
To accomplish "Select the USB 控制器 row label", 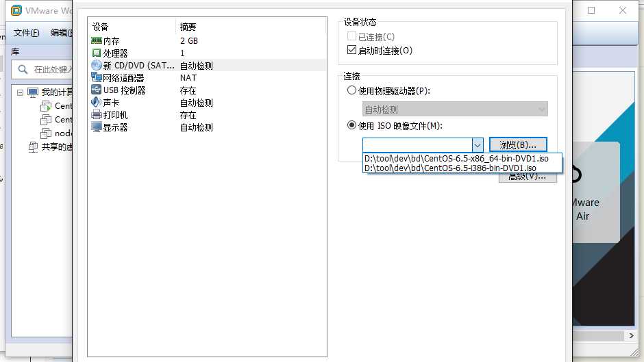I will click(125, 90).
